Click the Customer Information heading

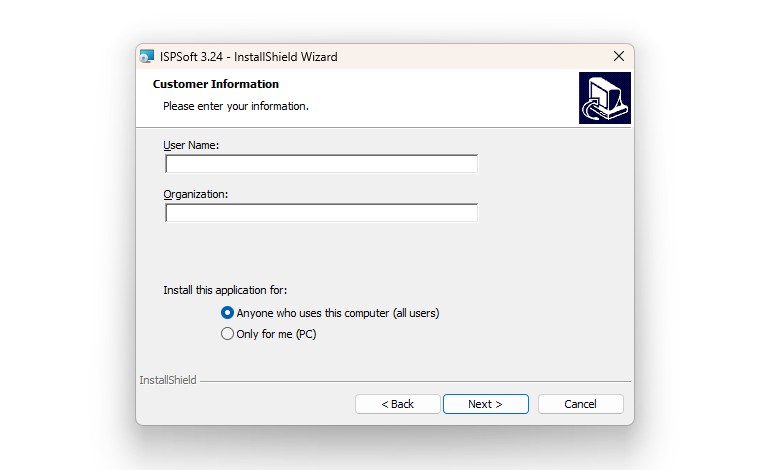[216, 84]
